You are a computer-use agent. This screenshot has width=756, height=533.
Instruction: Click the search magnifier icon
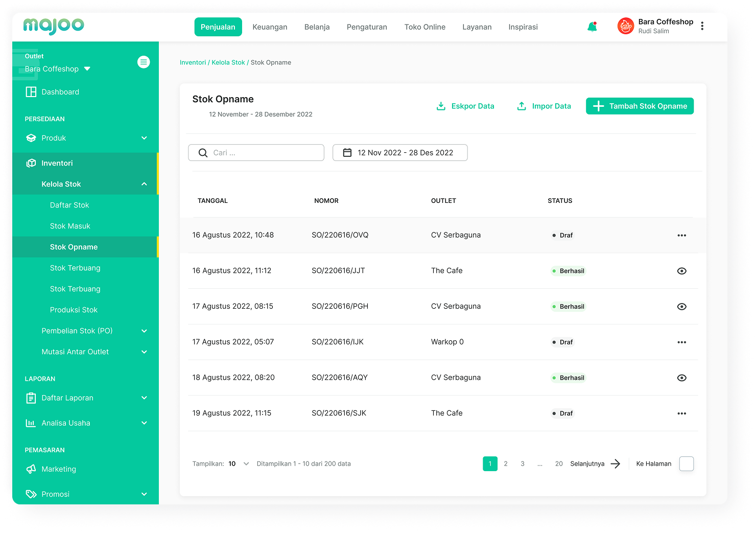203,153
